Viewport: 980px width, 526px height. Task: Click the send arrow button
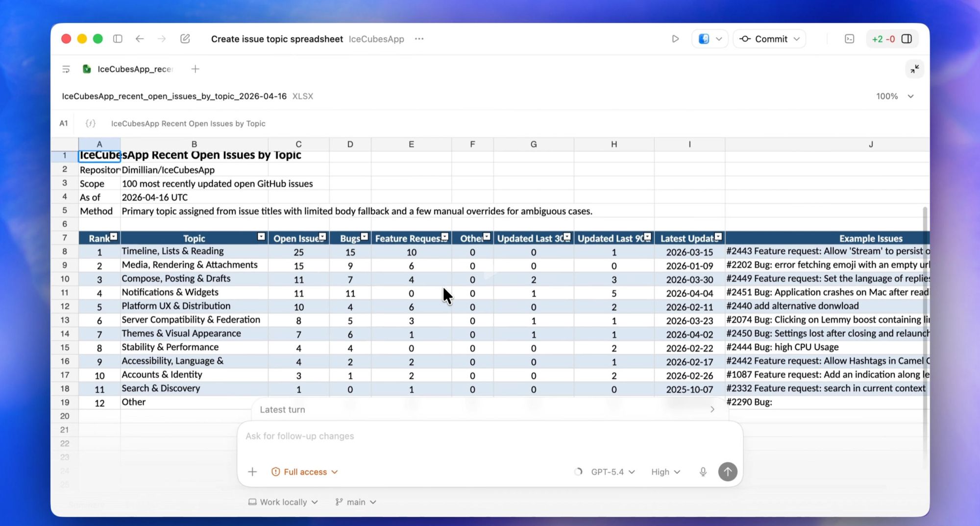727,472
